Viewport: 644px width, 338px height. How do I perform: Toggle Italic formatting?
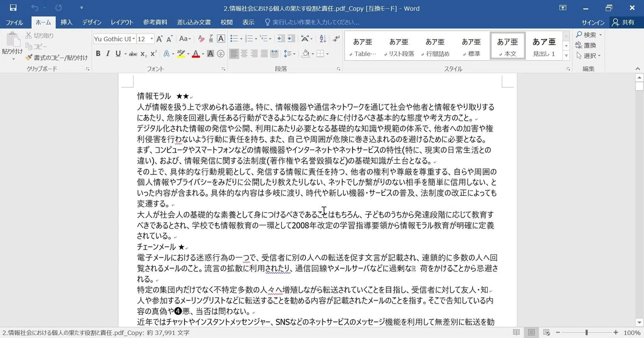[108, 54]
